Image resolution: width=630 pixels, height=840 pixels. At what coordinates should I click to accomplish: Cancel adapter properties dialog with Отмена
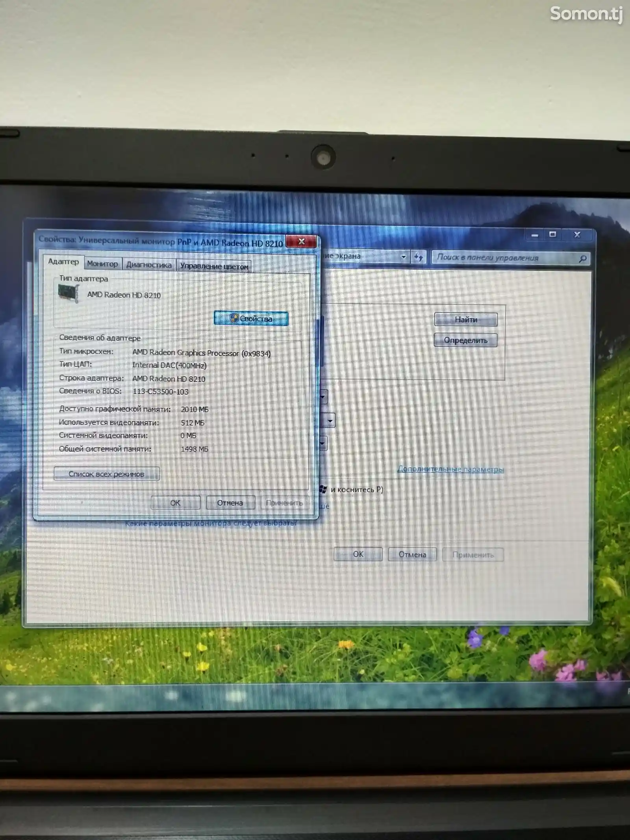click(230, 503)
